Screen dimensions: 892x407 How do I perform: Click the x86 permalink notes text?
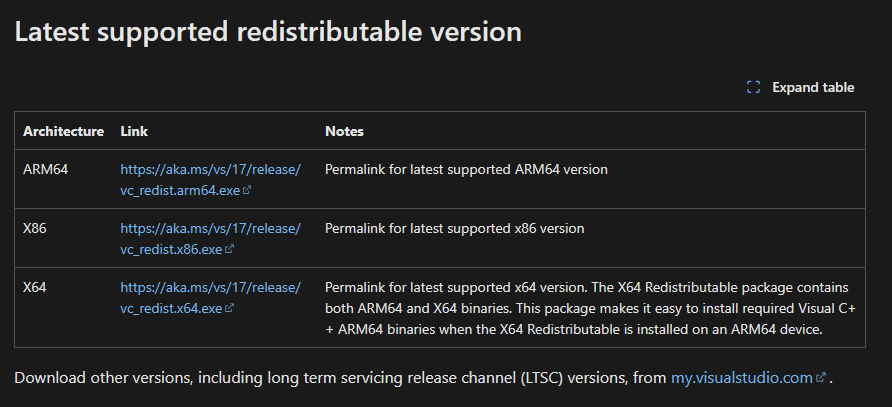pos(454,228)
